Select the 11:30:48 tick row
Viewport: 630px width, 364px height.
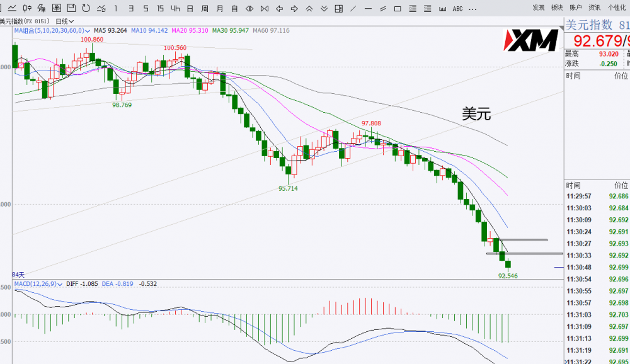coord(597,267)
